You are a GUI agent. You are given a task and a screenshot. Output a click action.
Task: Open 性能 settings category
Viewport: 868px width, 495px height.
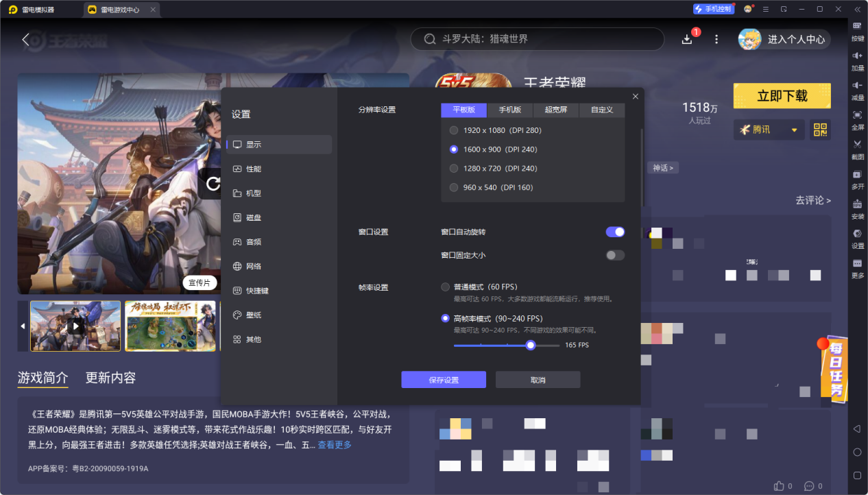[279, 169]
